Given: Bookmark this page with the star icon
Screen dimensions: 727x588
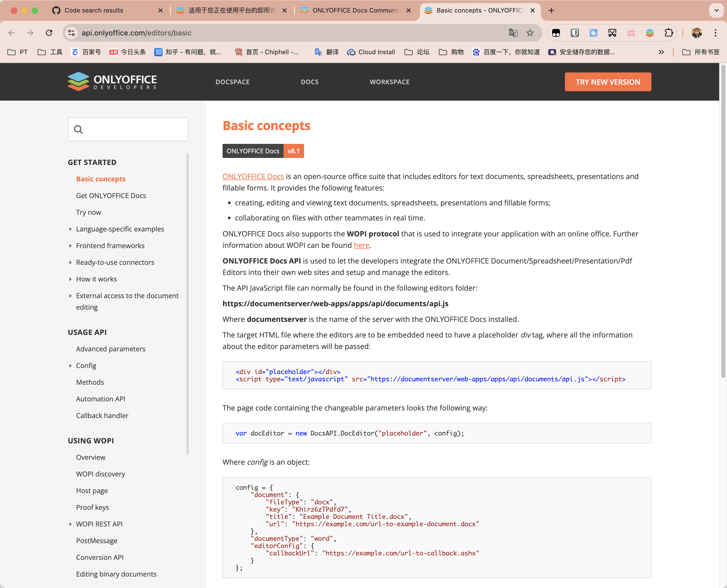Looking at the screenshot, I should [x=530, y=33].
